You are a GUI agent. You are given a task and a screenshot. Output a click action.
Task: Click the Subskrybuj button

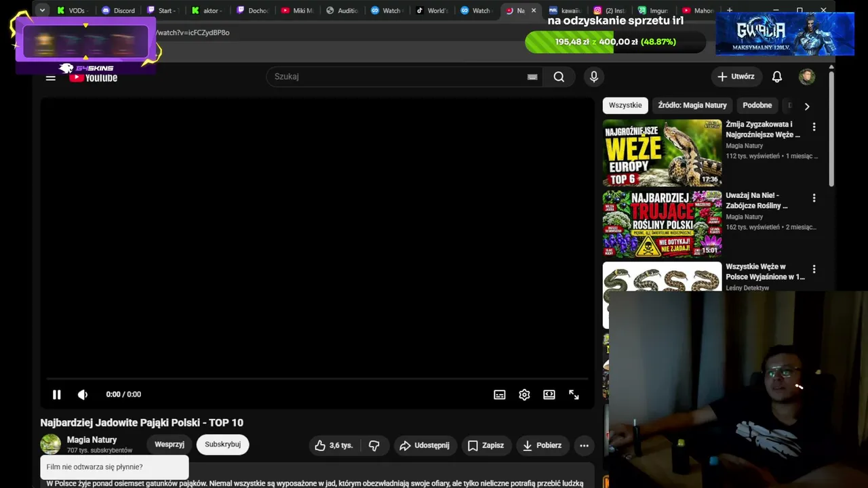tap(222, 445)
